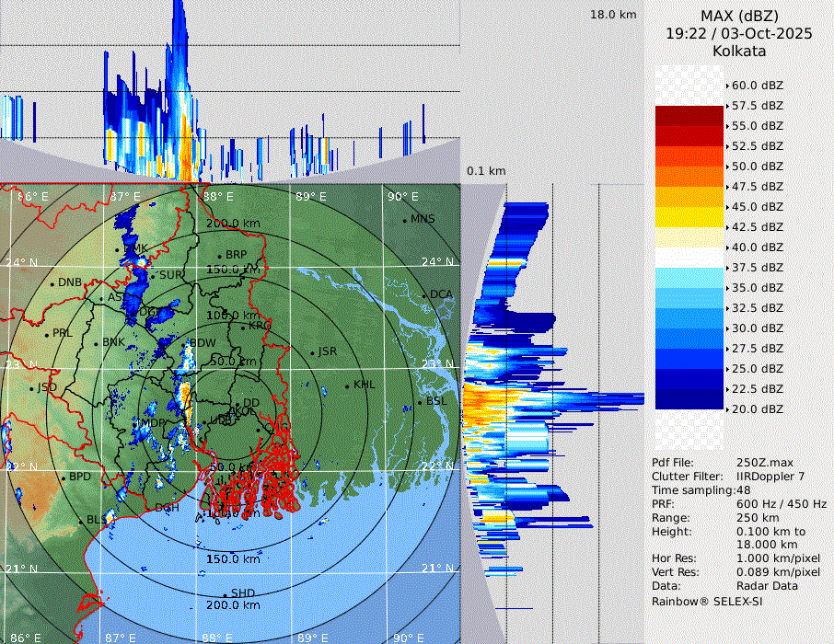
Task: Select the BPD station dot
Action: 64,477
